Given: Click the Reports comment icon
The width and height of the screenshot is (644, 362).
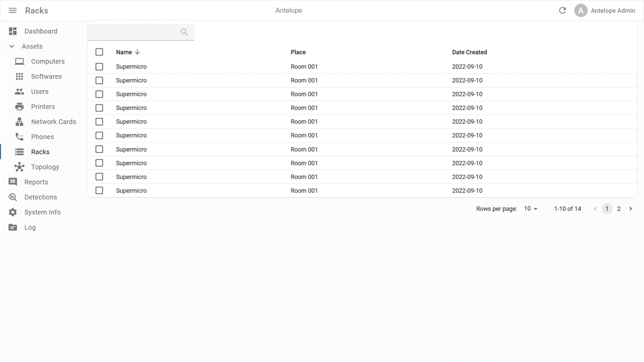Looking at the screenshot, I should [x=13, y=182].
